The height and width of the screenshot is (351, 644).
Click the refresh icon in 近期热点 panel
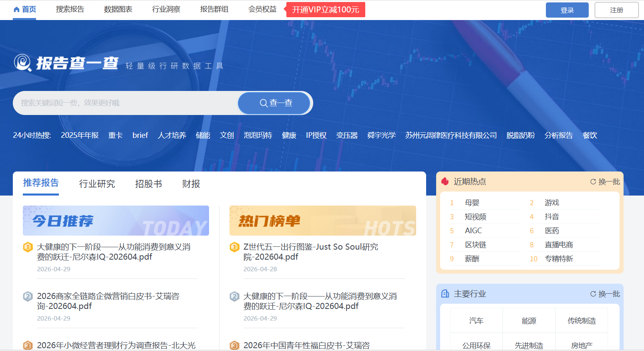[x=593, y=182]
